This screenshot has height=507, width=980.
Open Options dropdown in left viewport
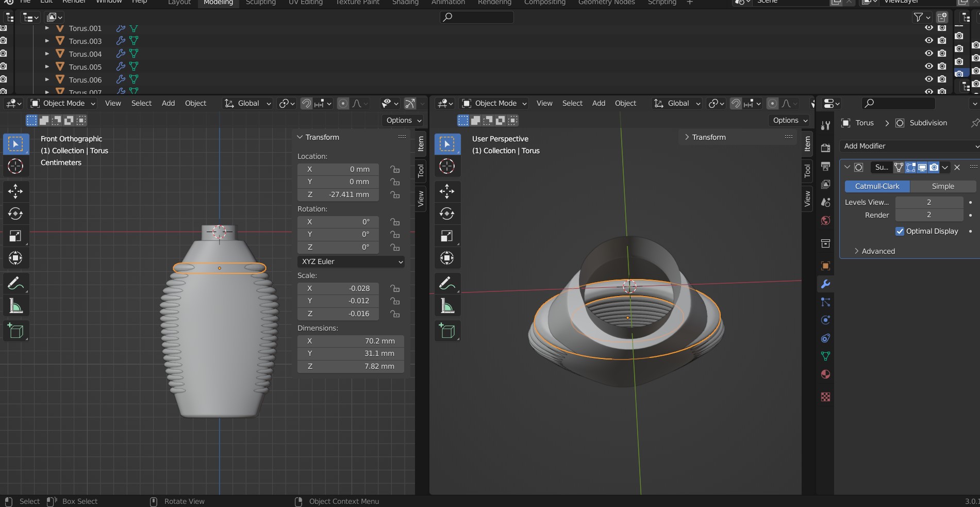coord(404,120)
